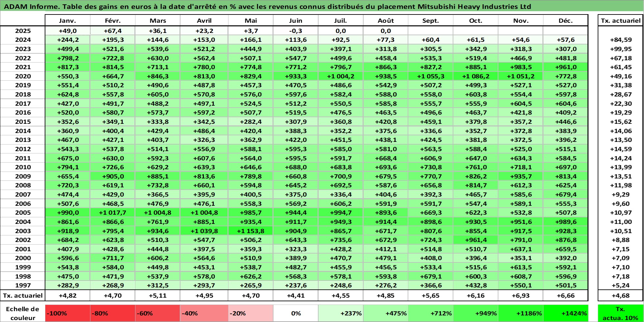Select actuarial rate +99,95 for 2023
The image size is (644, 322).
coord(621,49)
